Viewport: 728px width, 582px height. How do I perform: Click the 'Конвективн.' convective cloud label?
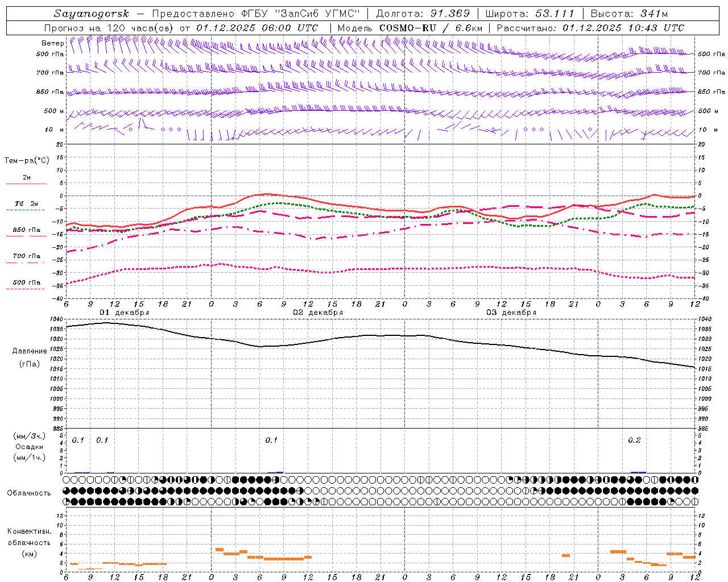click(x=29, y=531)
